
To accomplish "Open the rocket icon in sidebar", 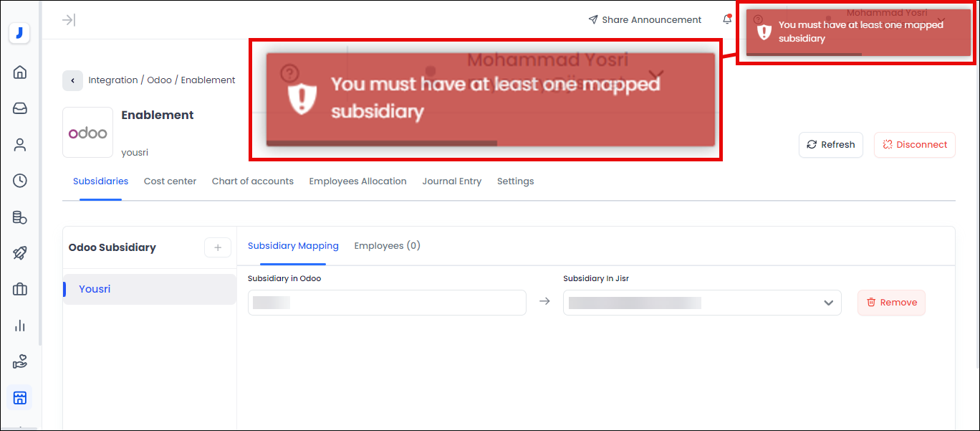I will 20,253.
